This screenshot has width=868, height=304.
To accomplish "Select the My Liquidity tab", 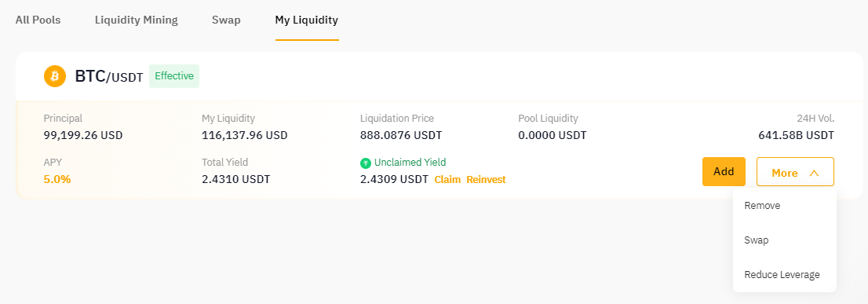I will pyautogui.click(x=307, y=20).
